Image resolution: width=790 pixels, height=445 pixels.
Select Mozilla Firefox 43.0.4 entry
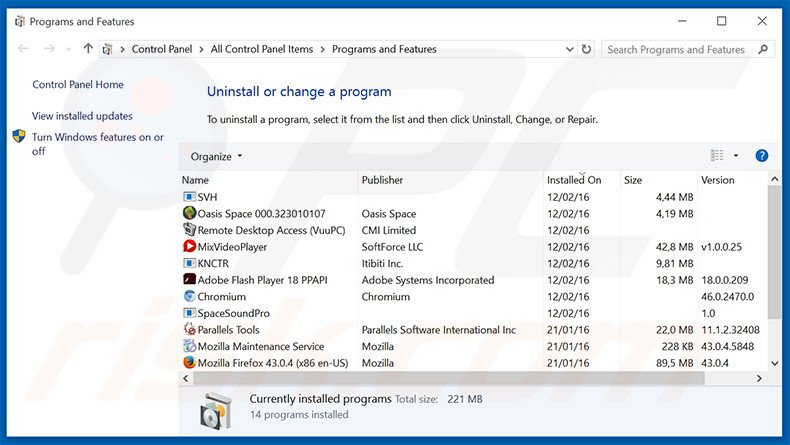[x=273, y=363]
